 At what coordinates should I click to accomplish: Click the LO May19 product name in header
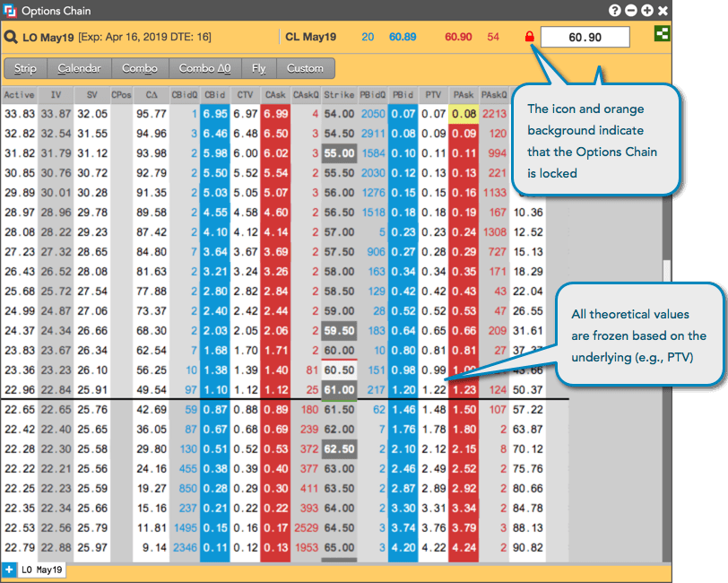(x=48, y=38)
